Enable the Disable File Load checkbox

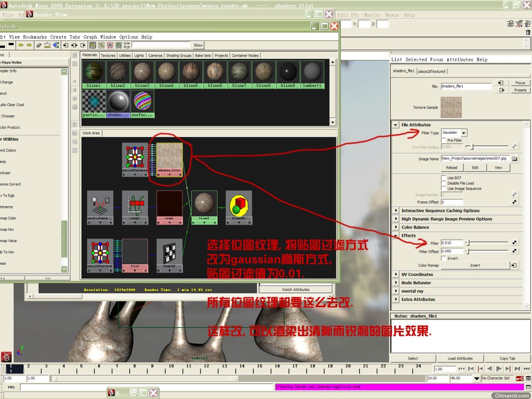click(x=443, y=183)
